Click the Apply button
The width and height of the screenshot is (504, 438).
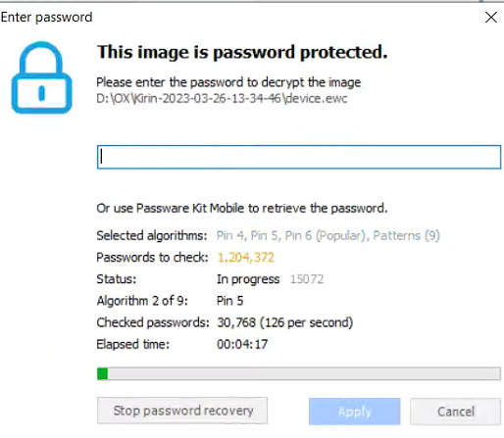click(x=355, y=412)
